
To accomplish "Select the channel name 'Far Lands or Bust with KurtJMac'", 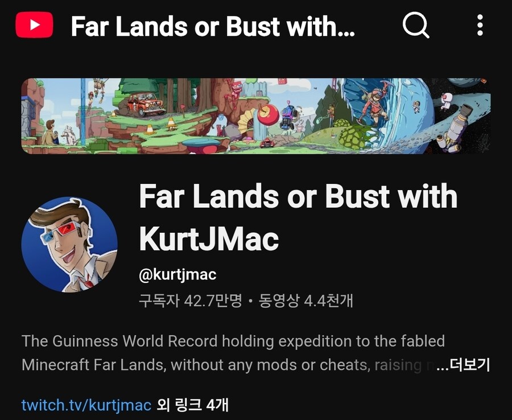I will pyautogui.click(x=299, y=217).
